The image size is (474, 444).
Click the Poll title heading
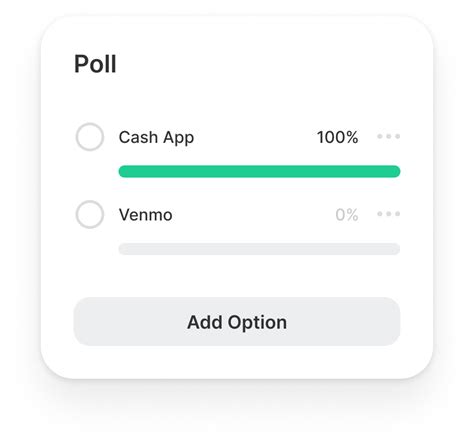95,64
